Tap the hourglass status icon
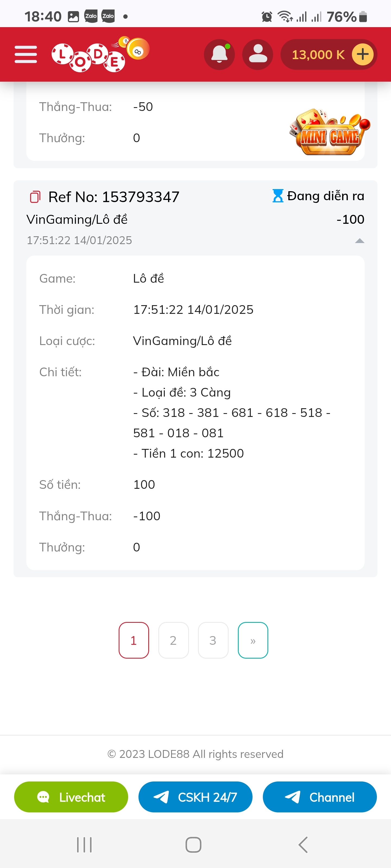Screen dimensions: 391x868 click(278, 196)
